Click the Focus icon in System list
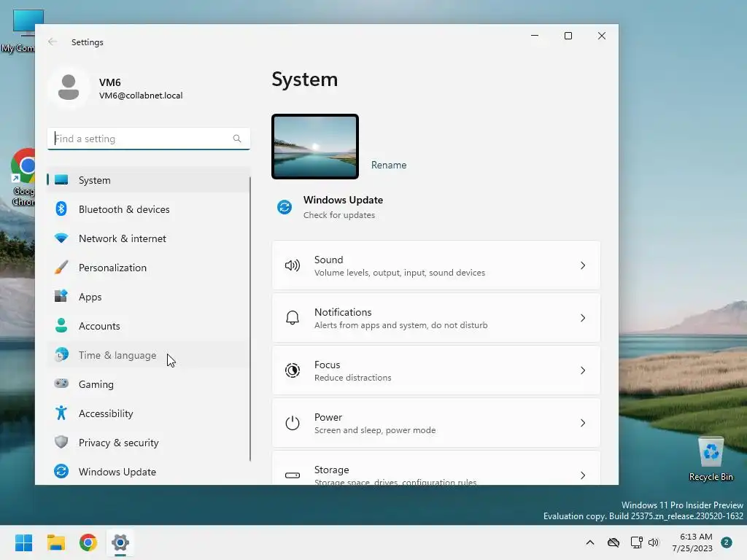 pyautogui.click(x=292, y=370)
